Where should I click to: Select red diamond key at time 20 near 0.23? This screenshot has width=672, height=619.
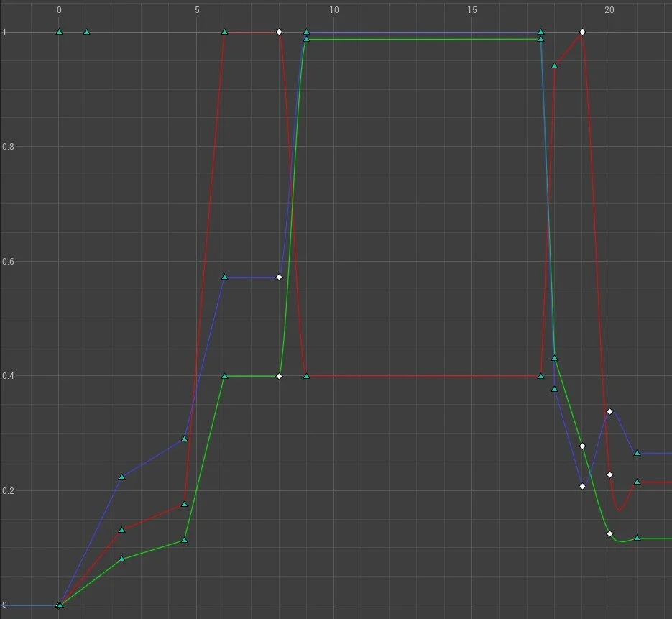[610, 475]
